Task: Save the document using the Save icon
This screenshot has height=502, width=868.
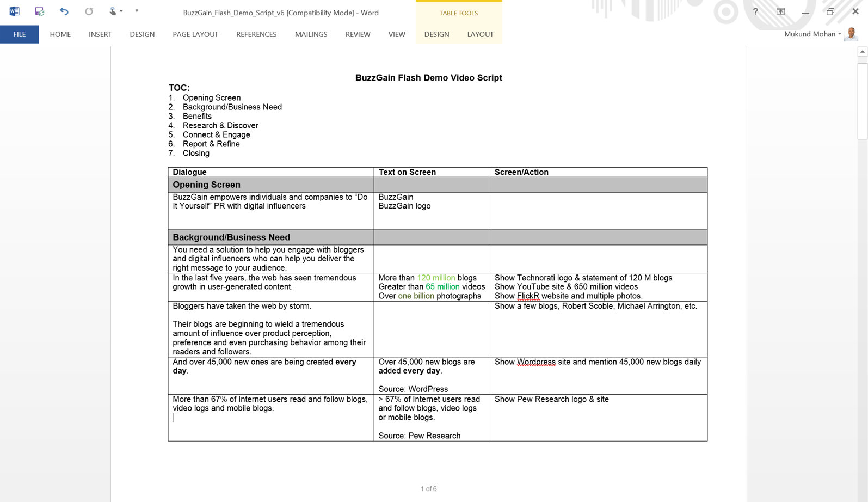Action: pyautogui.click(x=39, y=11)
